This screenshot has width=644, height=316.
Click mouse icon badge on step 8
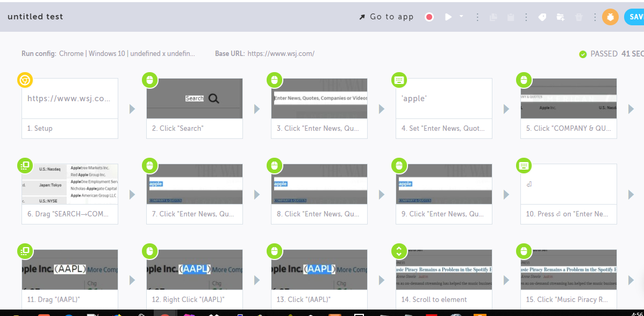tap(274, 165)
